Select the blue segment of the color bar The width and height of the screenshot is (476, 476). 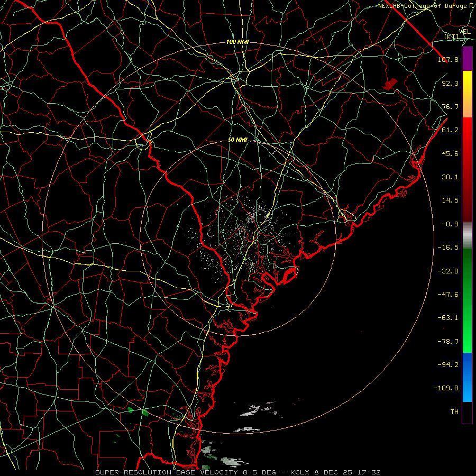click(x=467, y=377)
